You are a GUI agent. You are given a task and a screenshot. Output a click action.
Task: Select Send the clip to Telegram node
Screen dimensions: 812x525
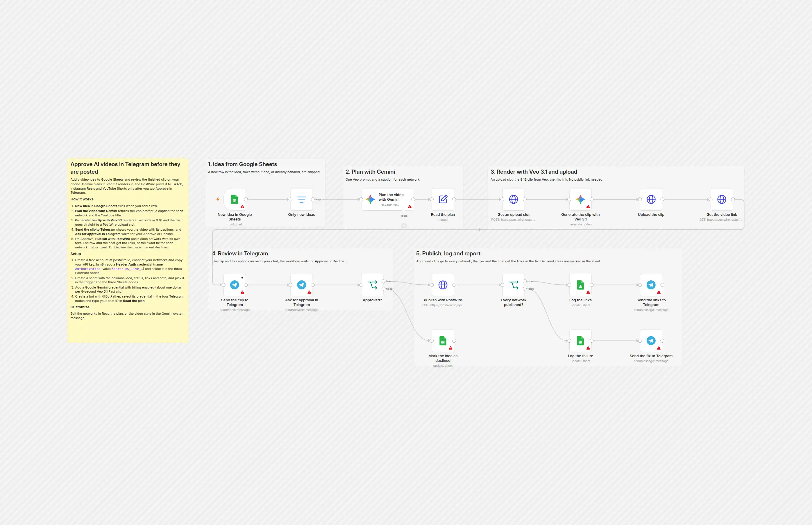point(235,285)
